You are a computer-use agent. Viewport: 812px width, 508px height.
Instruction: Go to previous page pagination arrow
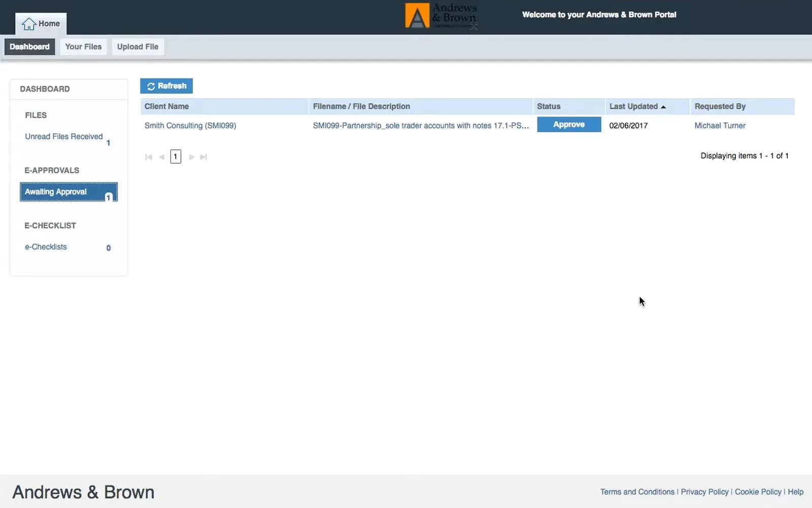coord(161,157)
